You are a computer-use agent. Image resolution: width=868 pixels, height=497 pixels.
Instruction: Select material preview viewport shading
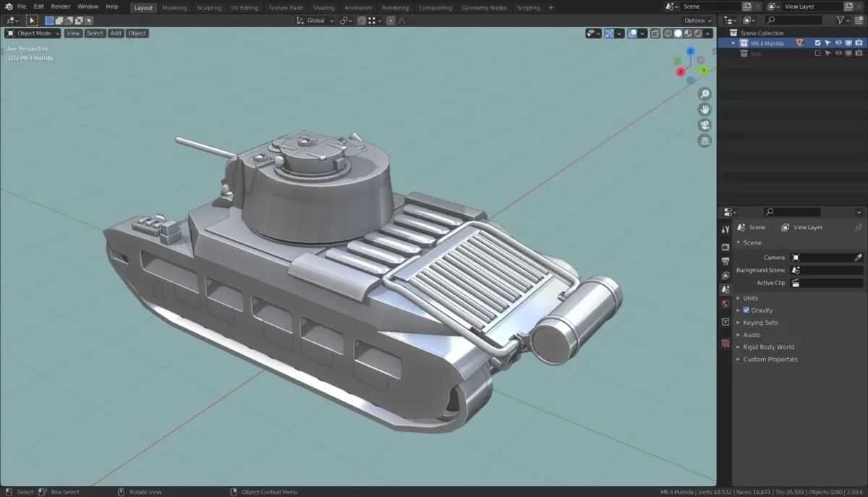click(x=688, y=33)
